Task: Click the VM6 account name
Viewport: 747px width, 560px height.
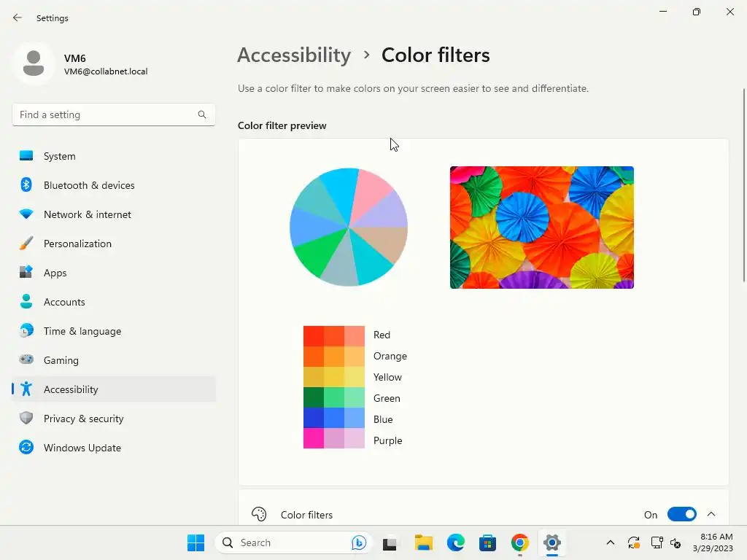Action: point(75,58)
